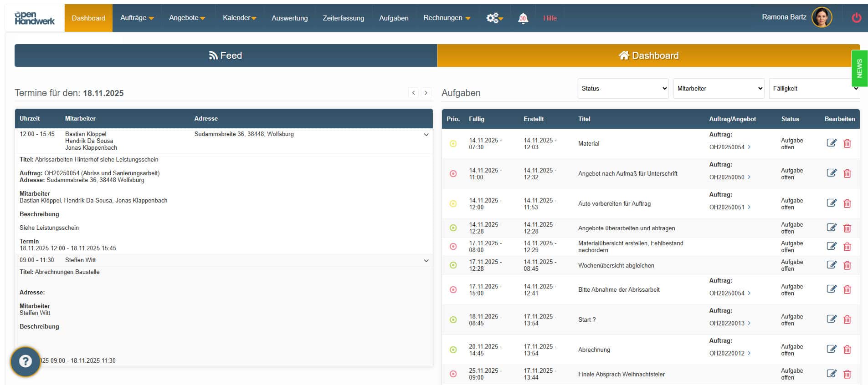868x385 pixels.
Task: Collapse the 12:00 - 15:45 appointment details
Action: pos(426,135)
